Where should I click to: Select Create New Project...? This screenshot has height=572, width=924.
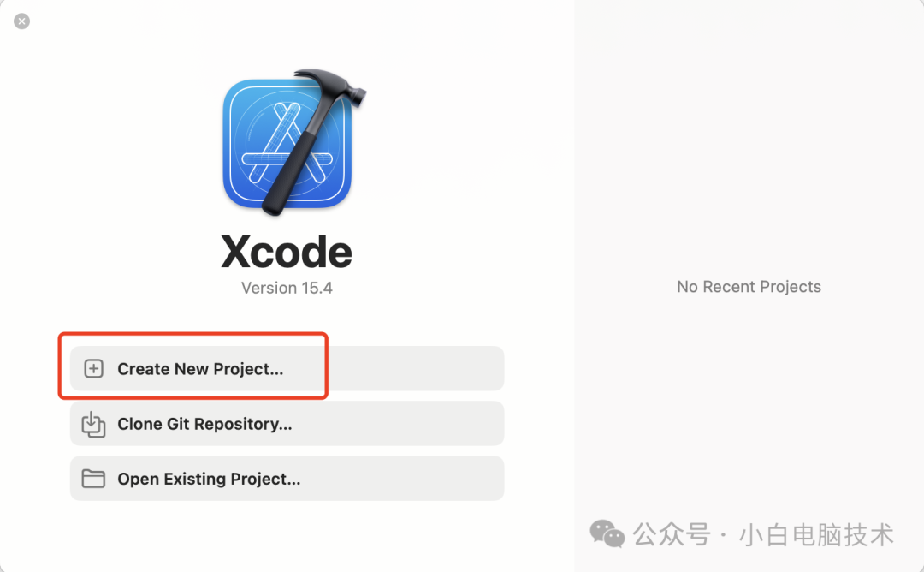[200, 368]
